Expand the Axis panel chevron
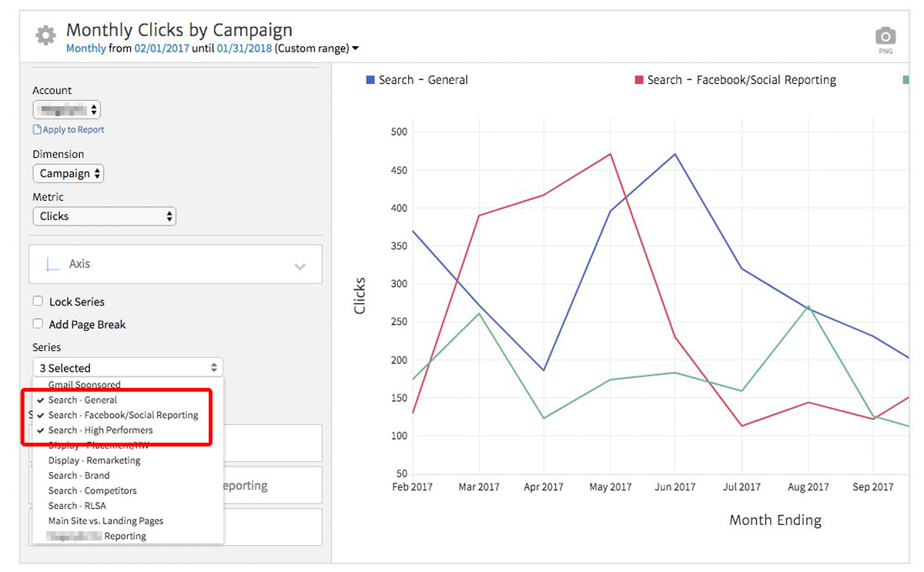The image size is (924, 572). coord(300,266)
